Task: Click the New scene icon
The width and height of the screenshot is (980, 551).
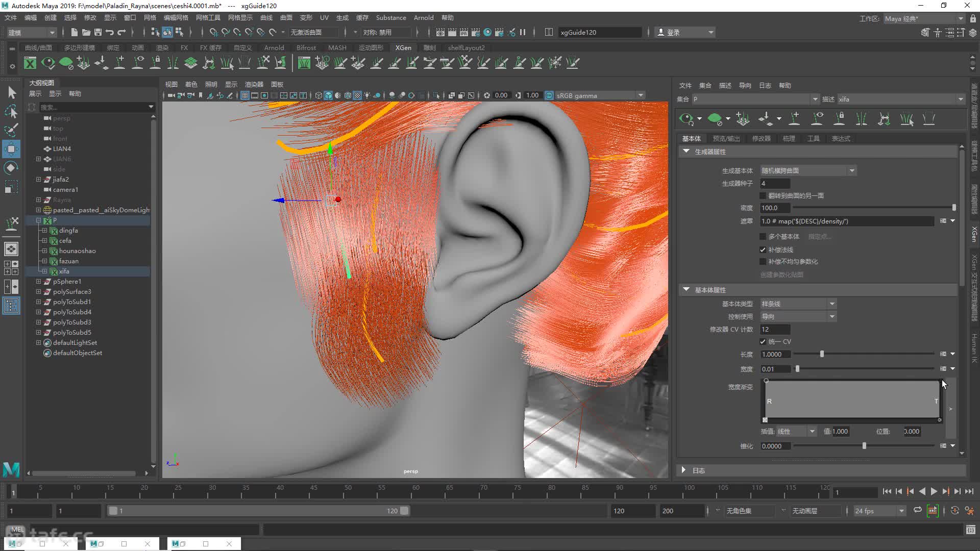Action: pos(74,32)
